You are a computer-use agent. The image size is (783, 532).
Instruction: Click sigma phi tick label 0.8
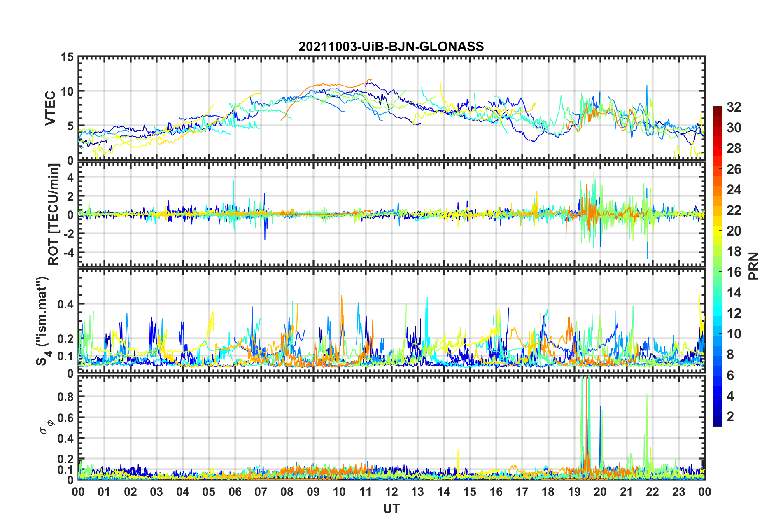click(66, 397)
